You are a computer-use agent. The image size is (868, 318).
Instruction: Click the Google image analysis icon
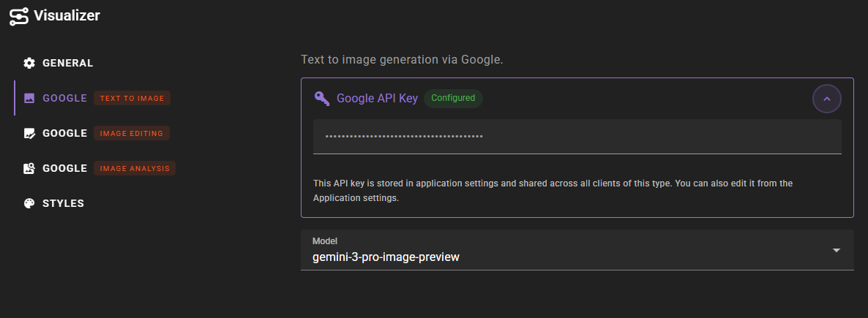(29, 168)
